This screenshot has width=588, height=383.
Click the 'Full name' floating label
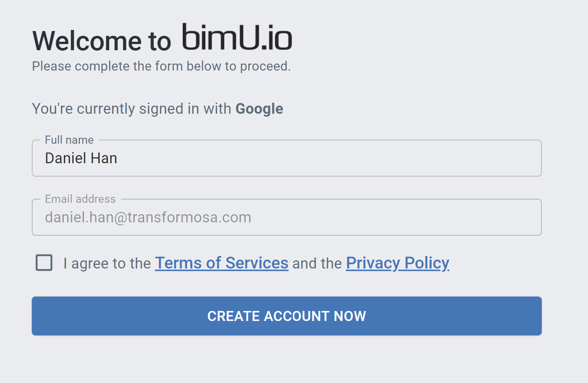69,140
